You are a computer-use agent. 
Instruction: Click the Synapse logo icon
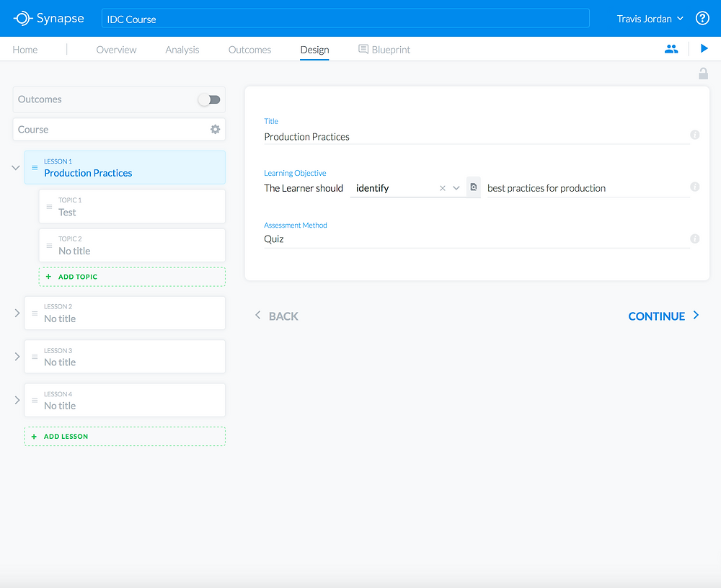(22, 19)
